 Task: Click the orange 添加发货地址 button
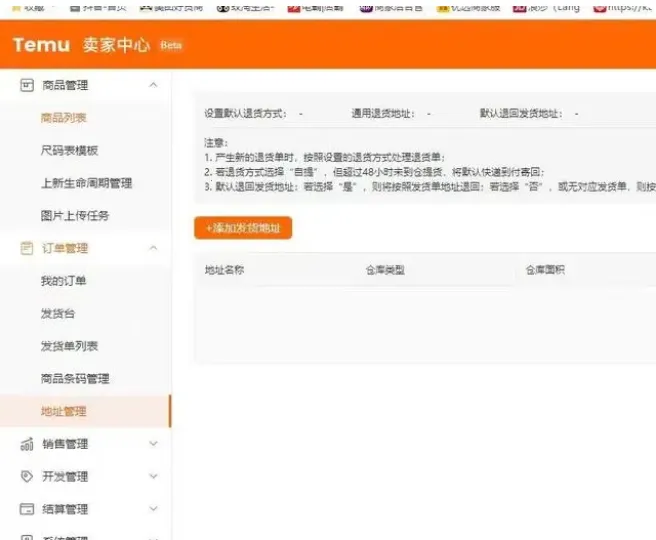click(x=243, y=229)
